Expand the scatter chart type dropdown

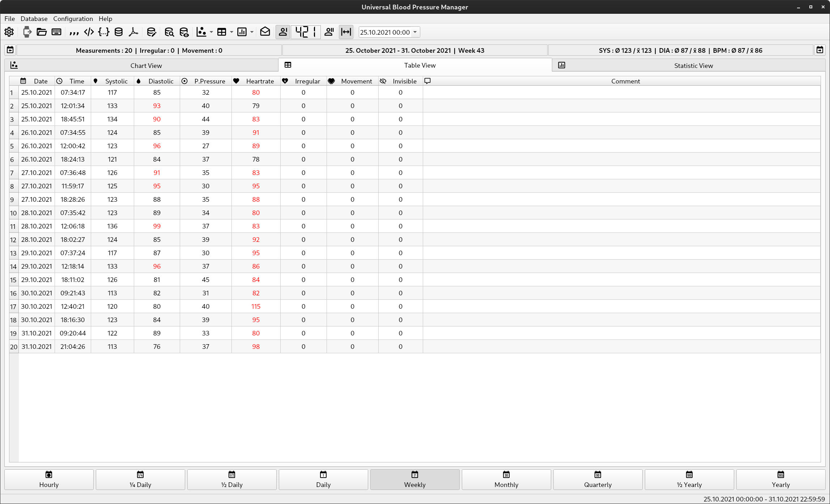(x=211, y=32)
